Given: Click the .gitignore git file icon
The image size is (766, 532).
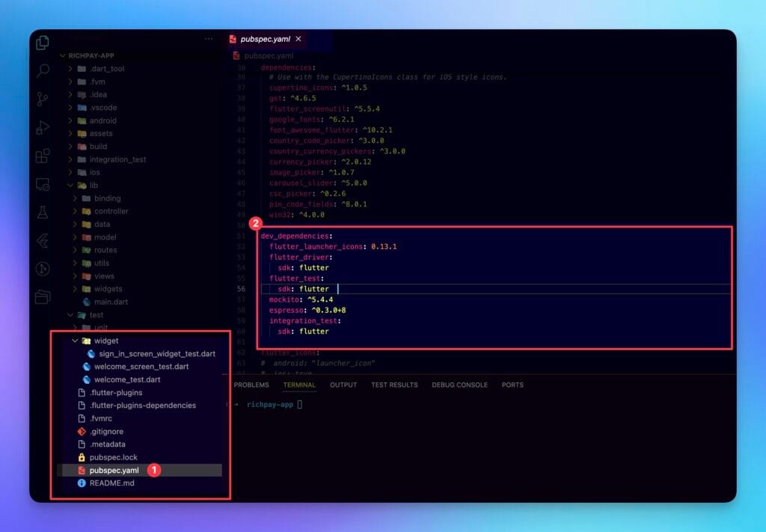Looking at the screenshot, I should click(x=82, y=432).
